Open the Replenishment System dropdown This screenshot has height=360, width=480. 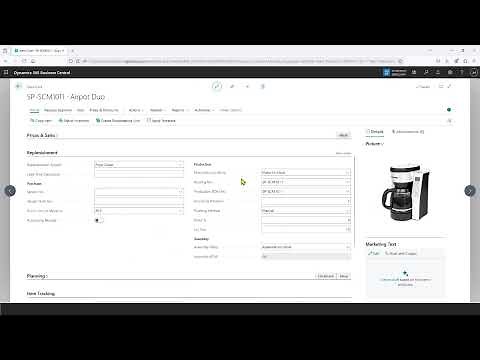tap(180, 165)
